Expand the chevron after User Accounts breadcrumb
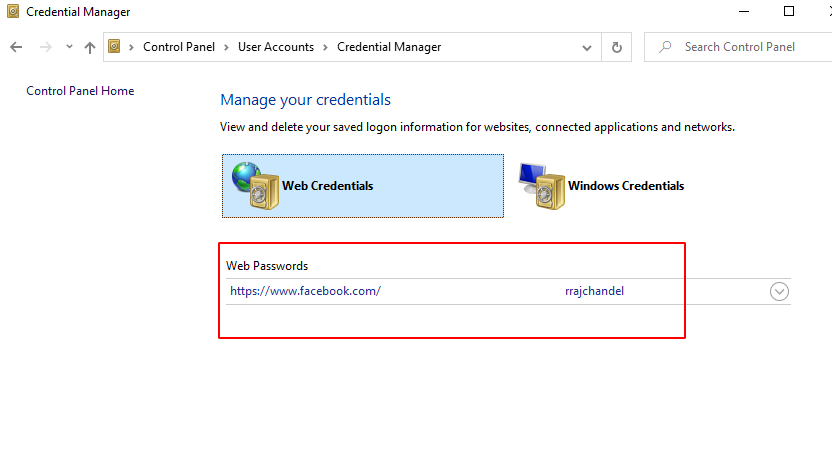Viewport: 832px width, 456px height. click(x=325, y=47)
